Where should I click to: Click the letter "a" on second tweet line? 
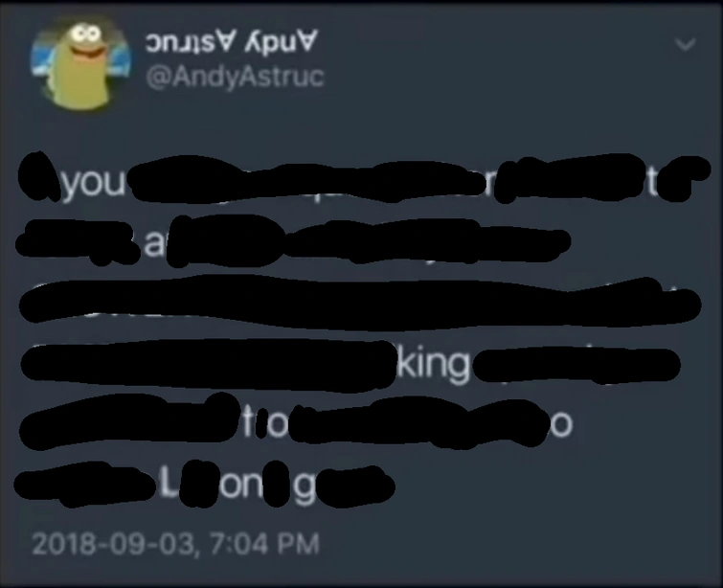tap(154, 244)
